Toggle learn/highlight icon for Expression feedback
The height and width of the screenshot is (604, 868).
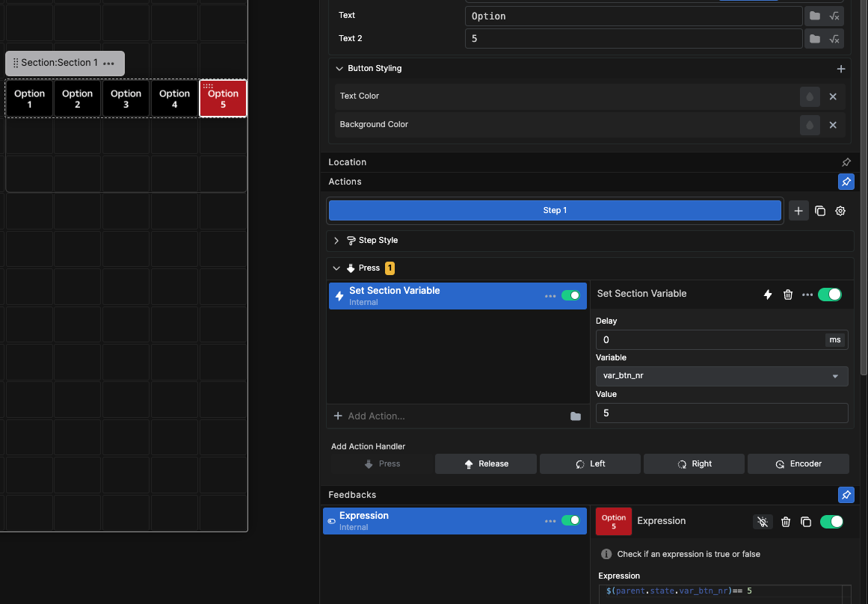click(763, 522)
